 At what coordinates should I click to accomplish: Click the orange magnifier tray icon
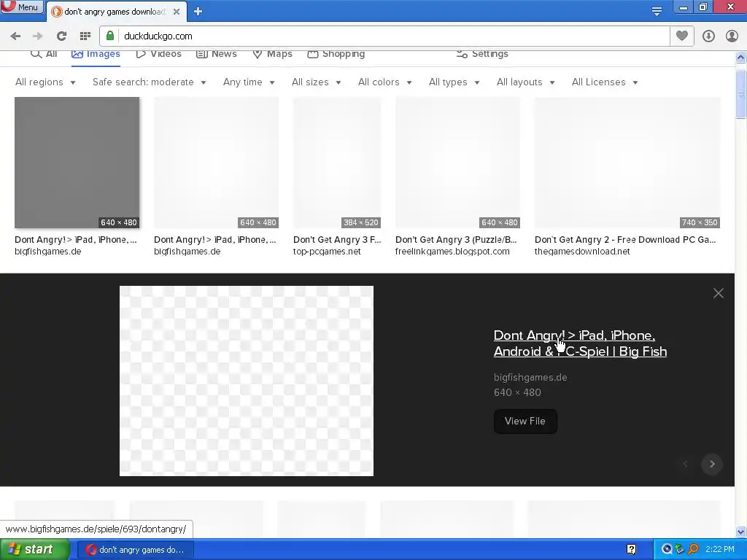(x=693, y=550)
